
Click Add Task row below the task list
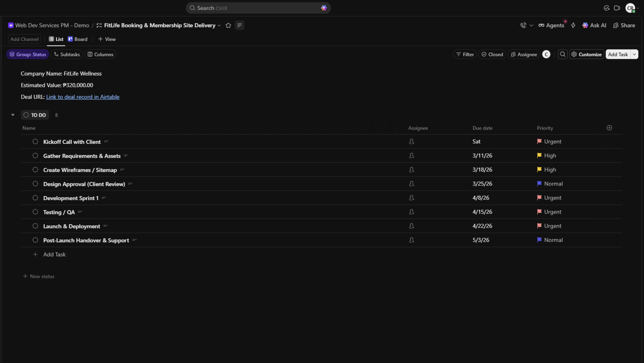54,254
